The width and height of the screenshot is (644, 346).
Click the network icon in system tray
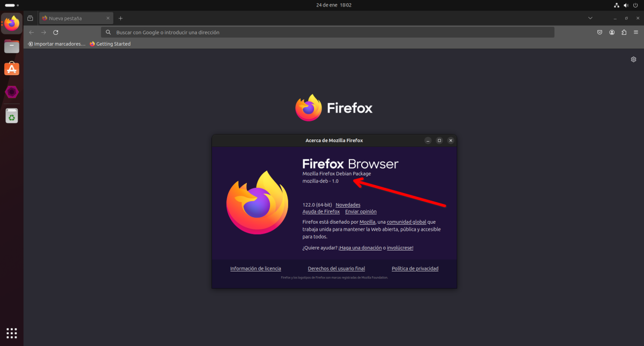coord(617,5)
